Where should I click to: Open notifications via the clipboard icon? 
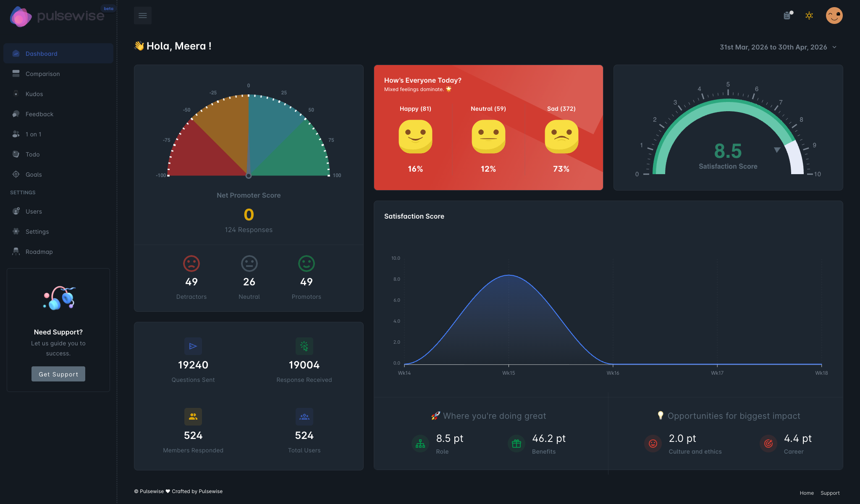pyautogui.click(x=787, y=16)
